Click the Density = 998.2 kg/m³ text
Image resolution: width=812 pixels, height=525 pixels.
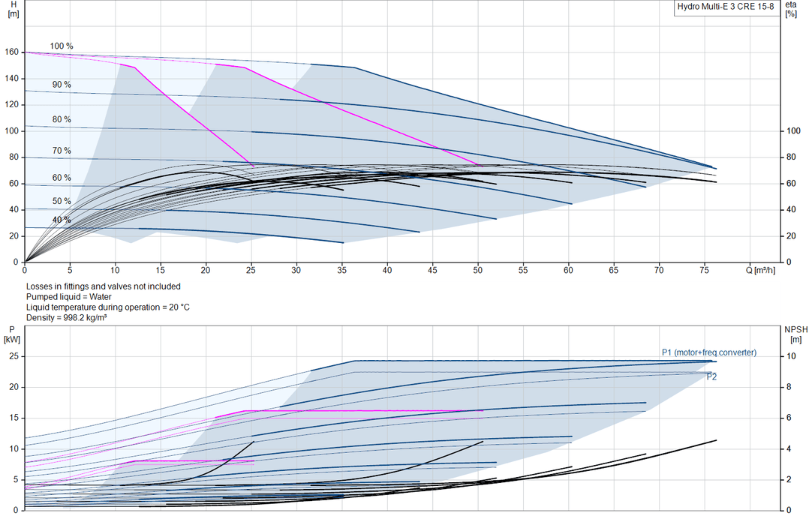[x=67, y=317]
